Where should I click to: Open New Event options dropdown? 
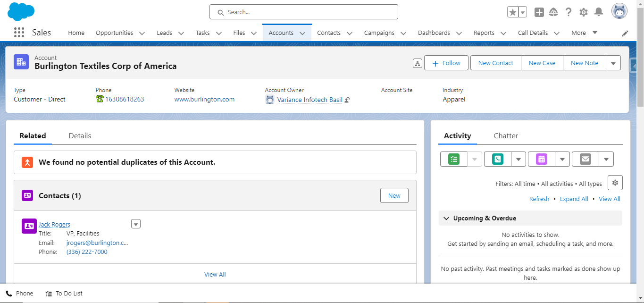point(562,159)
